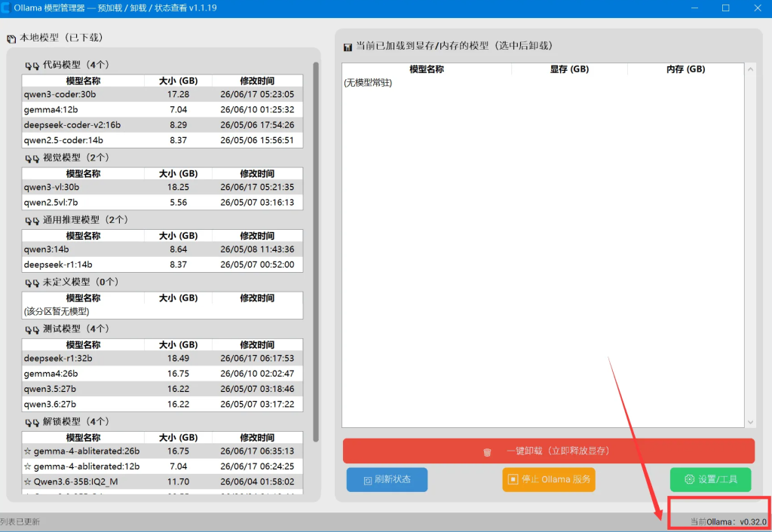This screenshot has height=532, width=772.
Task: Click the icon beside 视觉模型 group
Action: click(x=32, y=158)
